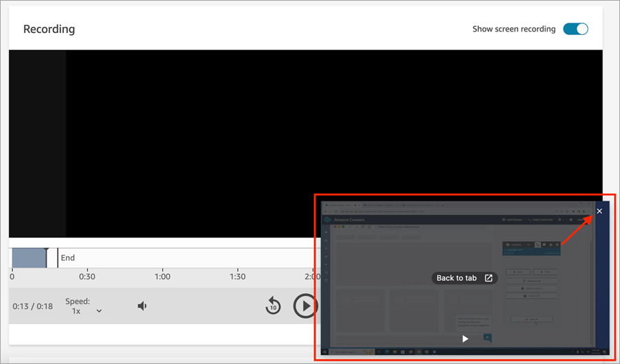The height and width of the screenshot is (364, 620).
Task: Click the 0:13 / 0:18 elapsed time display
Action: [32, 306]
